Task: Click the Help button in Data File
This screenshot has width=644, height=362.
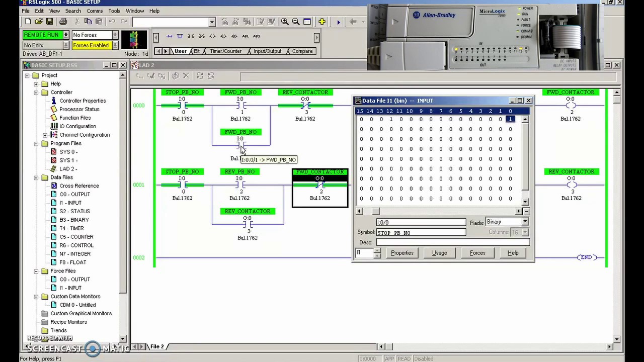Action: click(x=513, y=253)
